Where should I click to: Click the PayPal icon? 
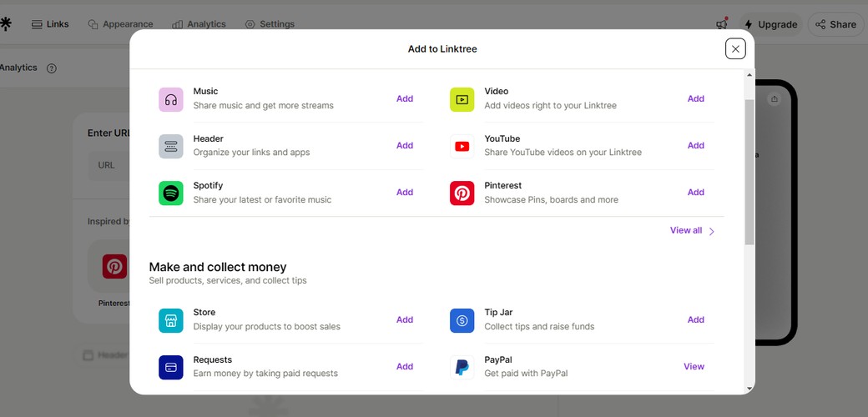click(x=462, y=367)
